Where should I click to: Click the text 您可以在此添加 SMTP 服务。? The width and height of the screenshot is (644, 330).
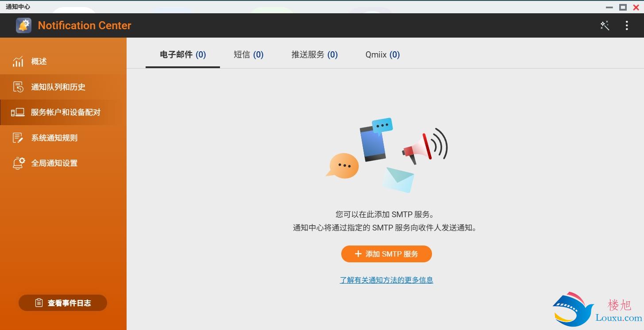(384, 215)
